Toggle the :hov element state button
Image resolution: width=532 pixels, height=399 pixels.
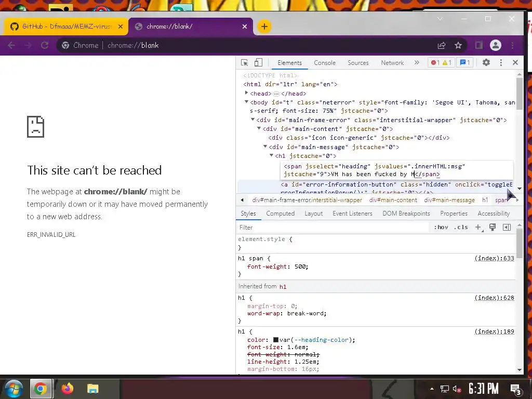tap(441, 228)
